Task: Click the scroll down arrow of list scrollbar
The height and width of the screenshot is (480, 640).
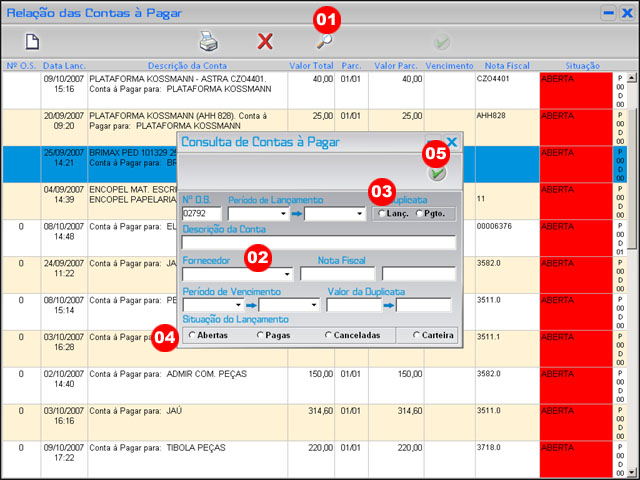Action: (x=630, y=473)
